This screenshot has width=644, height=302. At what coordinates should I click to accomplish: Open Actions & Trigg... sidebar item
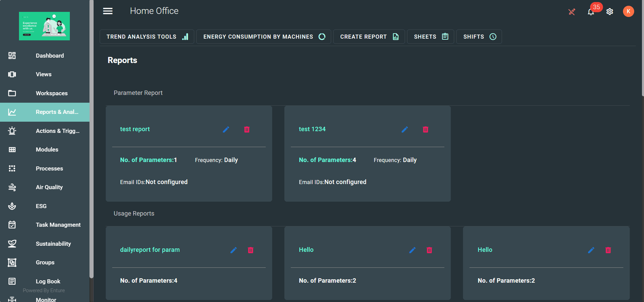tap(45, 131)
